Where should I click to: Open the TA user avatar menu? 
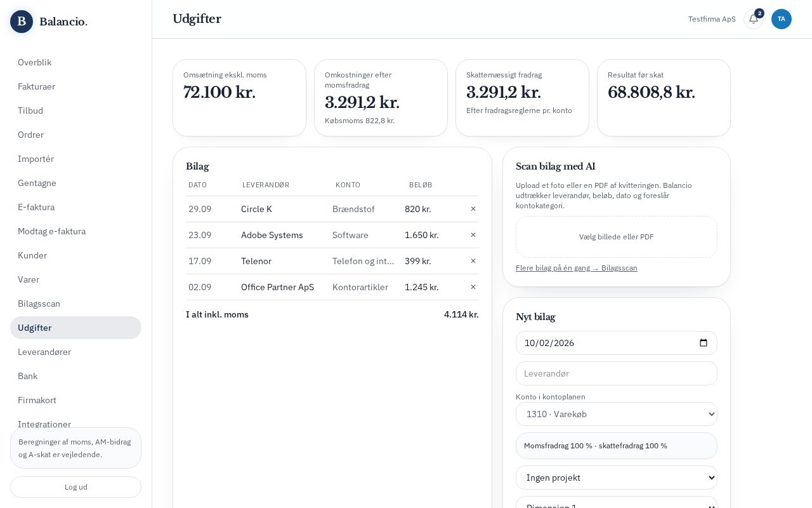pyautogui.click(x=782, y=19)
